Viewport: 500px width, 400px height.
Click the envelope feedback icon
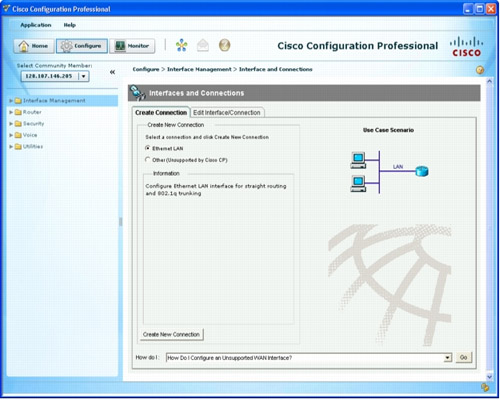coord(203,45)
